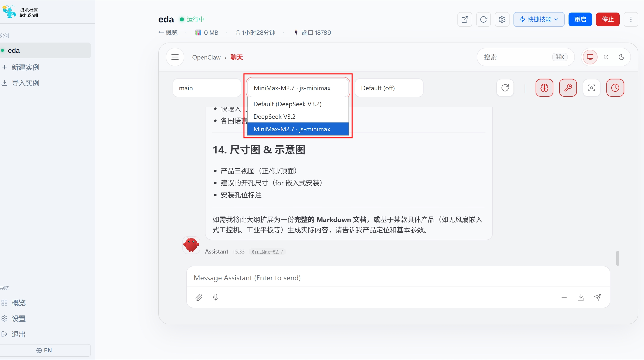Click the chat scrollbar thumb

(617, 258)
